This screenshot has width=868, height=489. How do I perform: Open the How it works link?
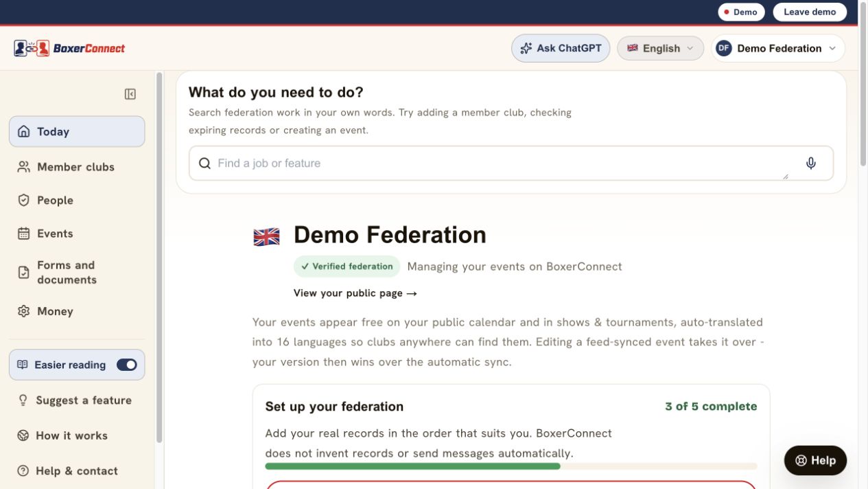77,435
